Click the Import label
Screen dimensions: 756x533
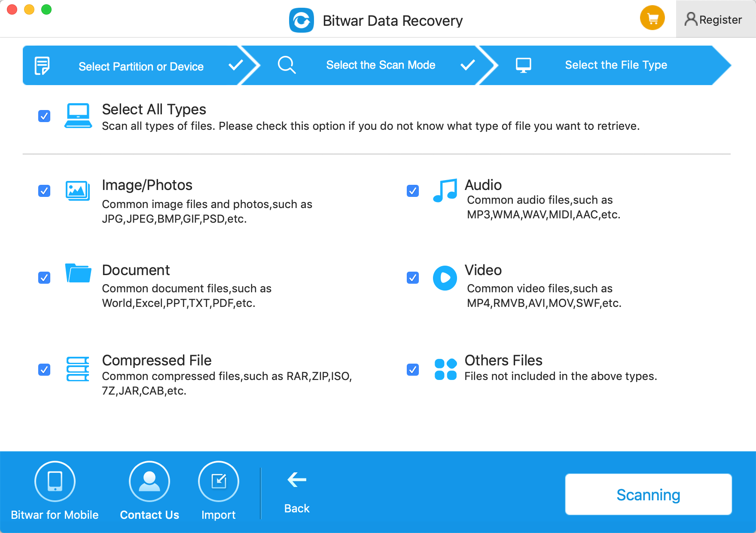coord(219,515)
